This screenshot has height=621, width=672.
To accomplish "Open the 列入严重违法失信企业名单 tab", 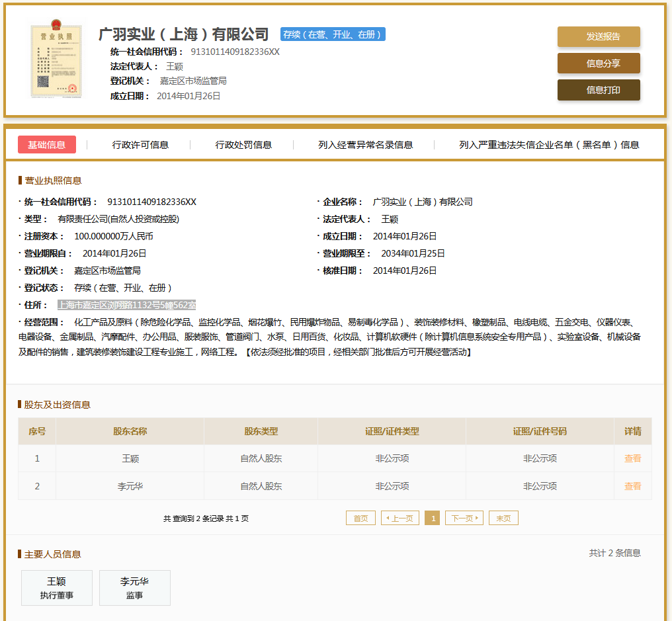I will pyautogui.click(x=549, y=145).
